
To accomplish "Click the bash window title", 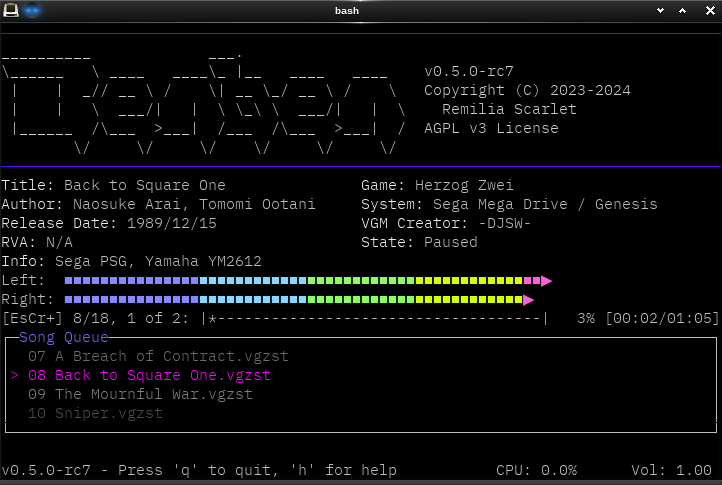I will click(x=347, y=11).
